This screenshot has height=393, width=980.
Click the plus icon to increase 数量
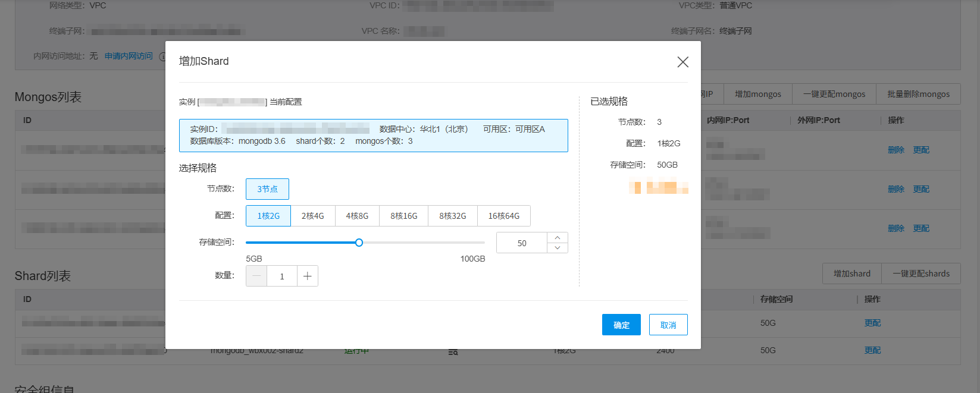(307, 276)
